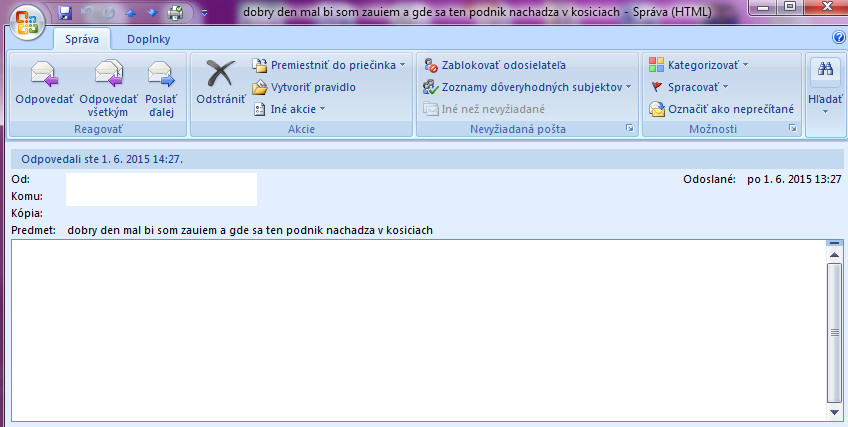
Task: Click the Spracovať red flag icon
Action: pos(657,87)
